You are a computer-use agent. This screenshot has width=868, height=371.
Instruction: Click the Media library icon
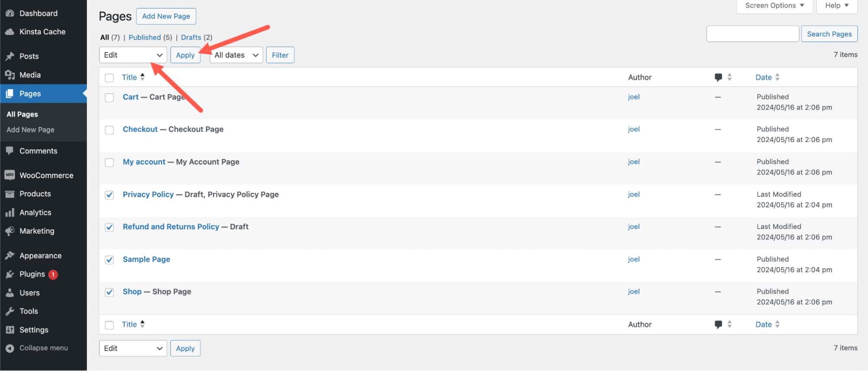tap(10, 75)
